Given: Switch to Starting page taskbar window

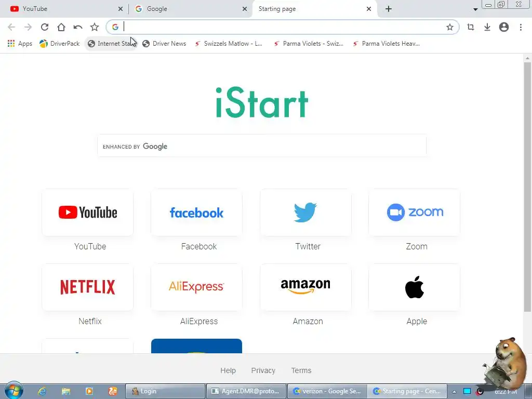Looking at the screenshot, I should [x=407, y=391].
